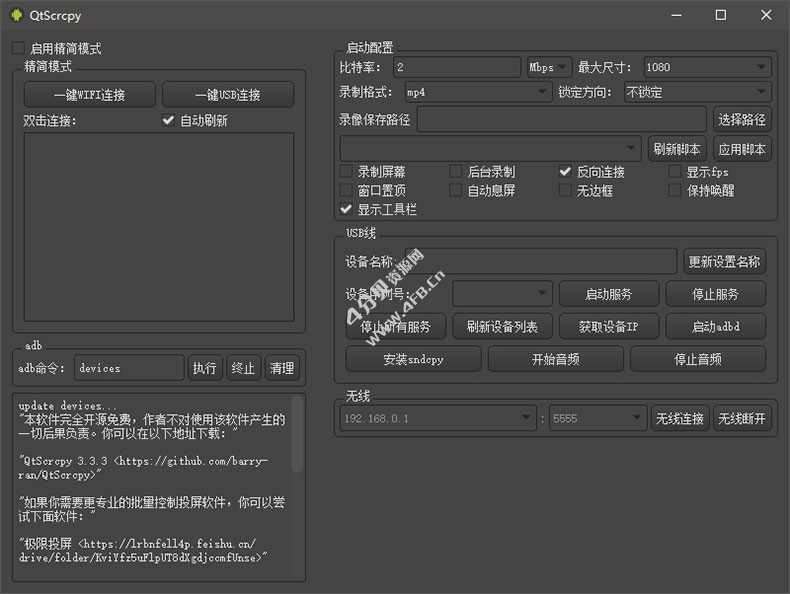
Task: Click the 开始音频 button
Action: 556,359
